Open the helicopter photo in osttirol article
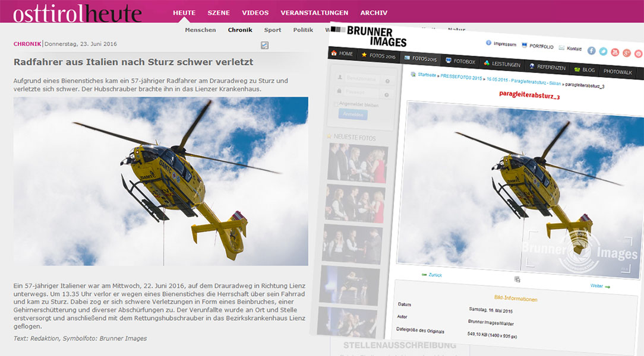 (x=160, y=182)
